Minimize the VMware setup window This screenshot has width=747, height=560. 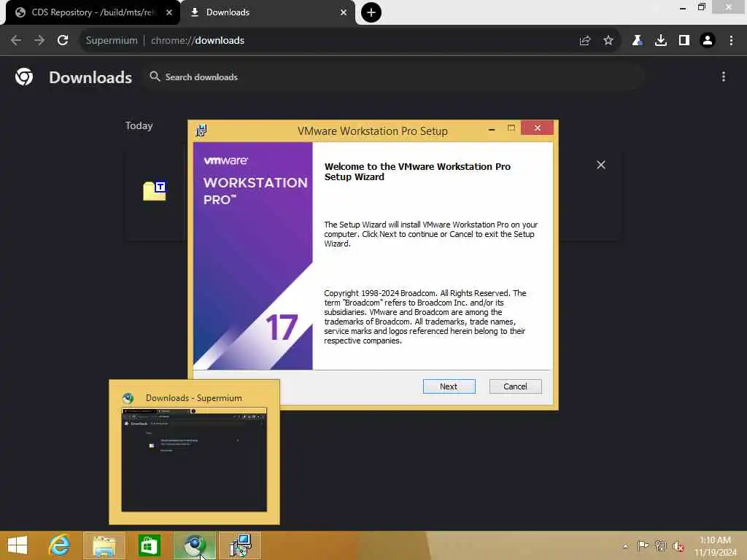[x=492, y=128]
